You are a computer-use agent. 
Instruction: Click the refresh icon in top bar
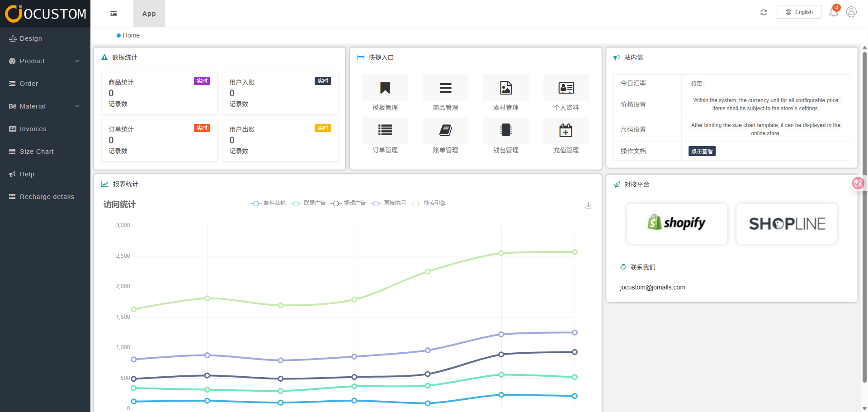click(x=764, y=12)
